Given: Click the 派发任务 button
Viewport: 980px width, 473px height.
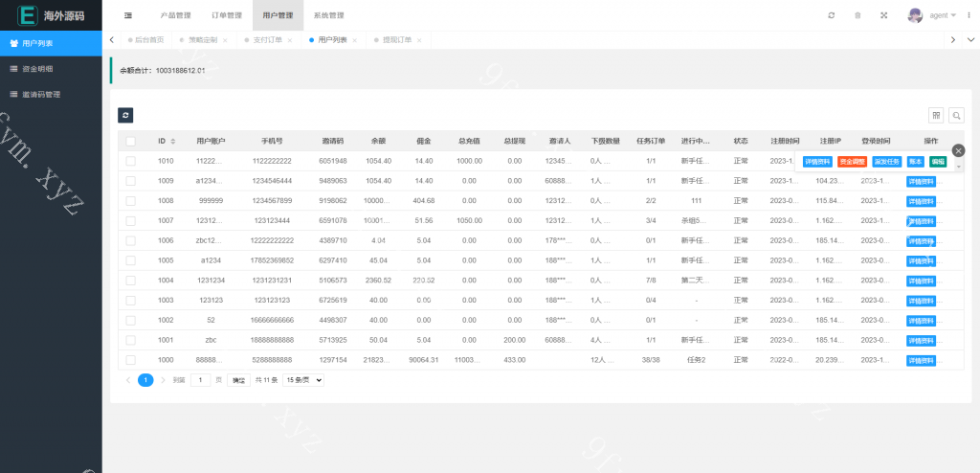Looking at the screenshot, I should pos(887,162).
